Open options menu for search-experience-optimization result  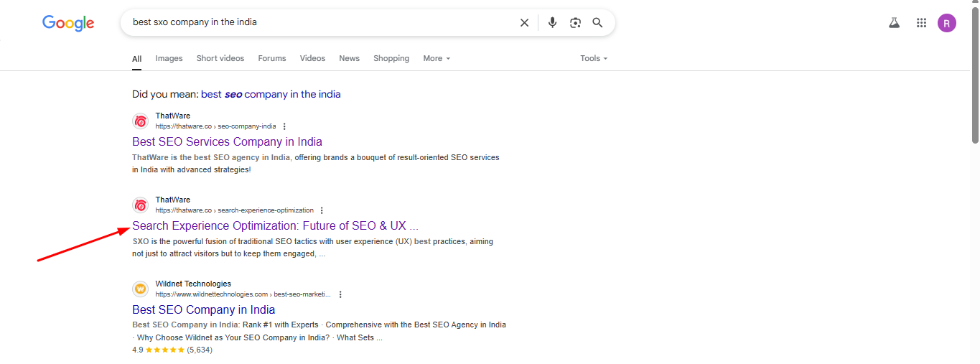click(x=322, y=210)
